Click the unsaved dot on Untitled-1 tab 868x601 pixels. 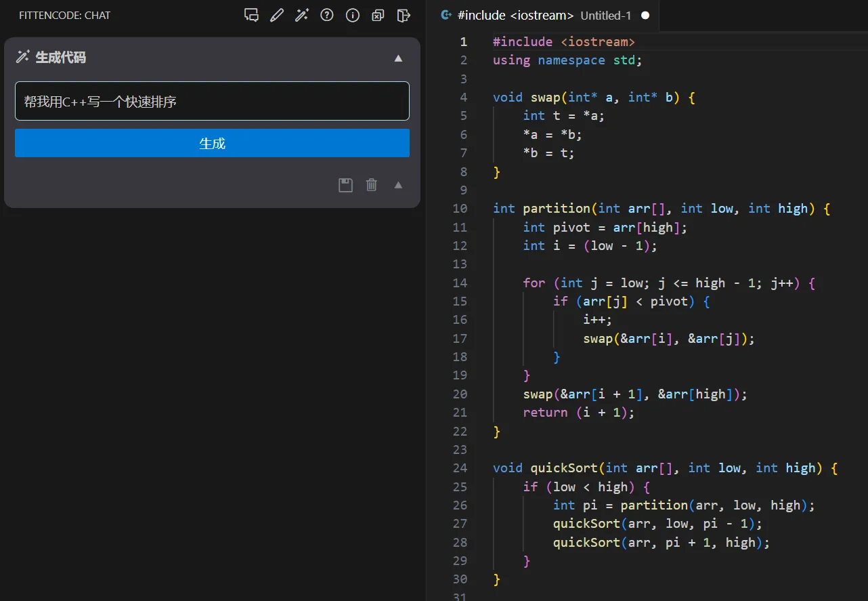pyautogui.click(x=645, y=15)
